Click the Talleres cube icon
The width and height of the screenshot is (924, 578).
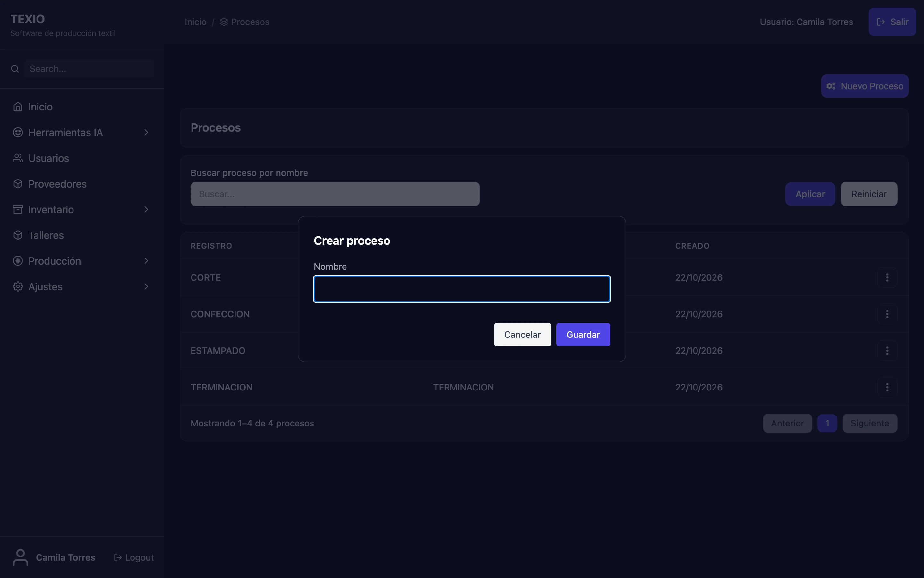18,235
